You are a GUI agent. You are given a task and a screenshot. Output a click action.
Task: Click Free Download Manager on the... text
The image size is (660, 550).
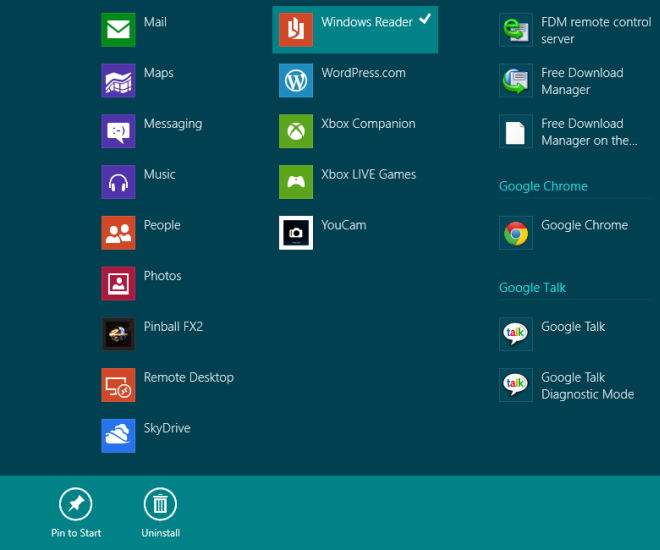589,132
